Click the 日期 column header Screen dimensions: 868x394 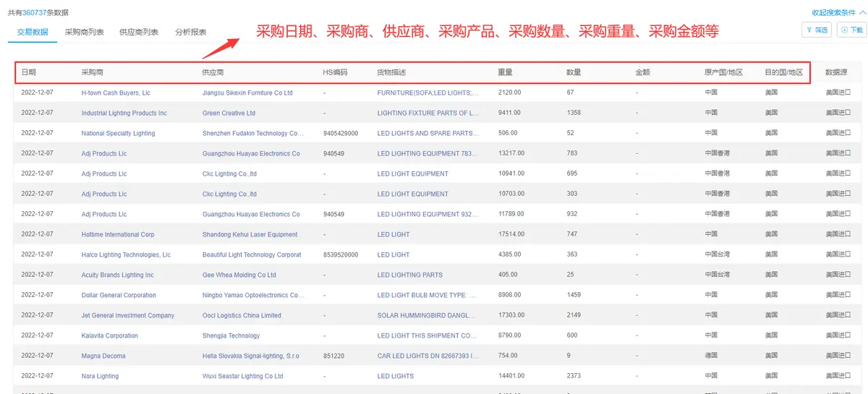(28, 72)
